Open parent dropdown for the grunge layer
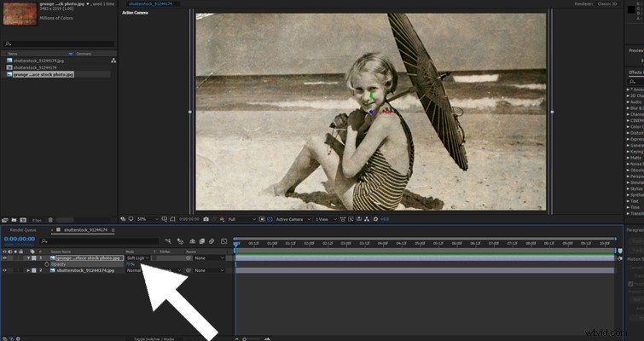644x341 pixels. click(x=210, y=258)
